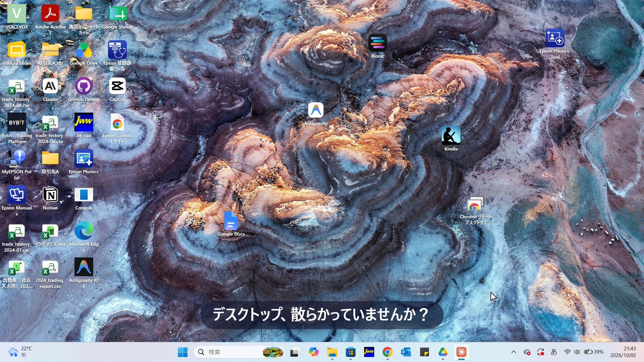
Task: Select the Microsoft Edge desktop icon
Action: (84, 237)
